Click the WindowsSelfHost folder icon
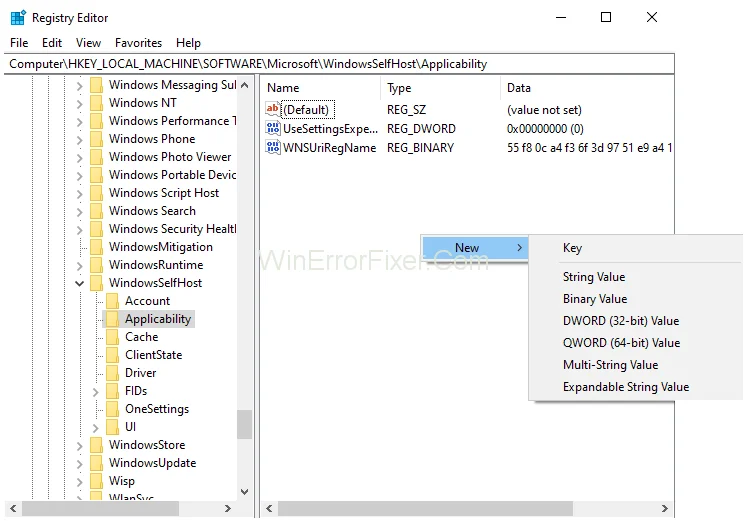Image resolution: width=747 pixels, height=521 pixels. [96, 283]
